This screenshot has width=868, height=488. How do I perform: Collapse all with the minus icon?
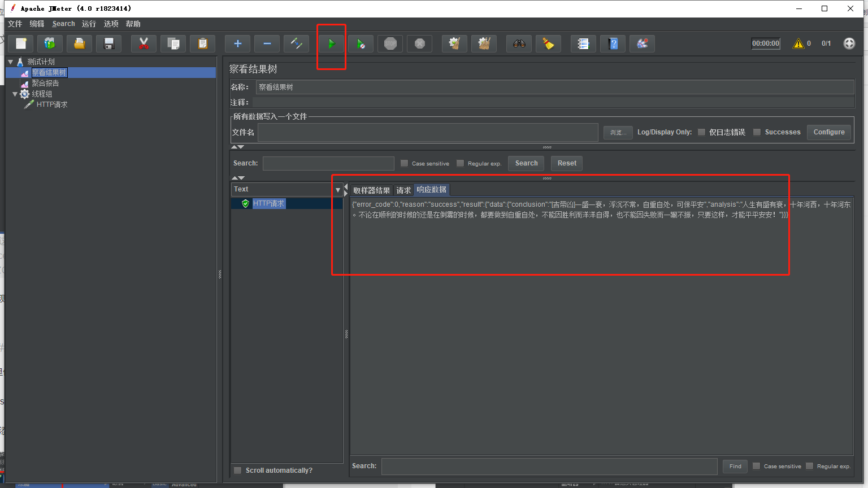click(267, 43)
